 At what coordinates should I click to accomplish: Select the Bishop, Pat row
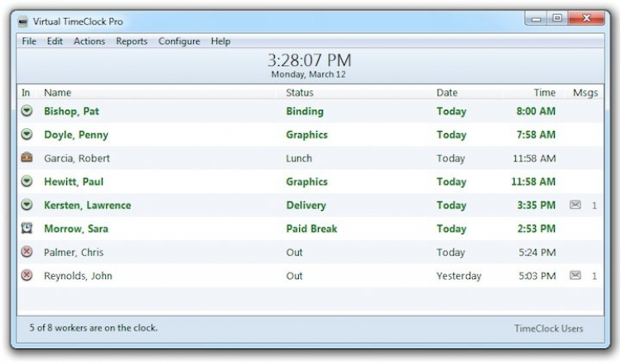(310, 111)
